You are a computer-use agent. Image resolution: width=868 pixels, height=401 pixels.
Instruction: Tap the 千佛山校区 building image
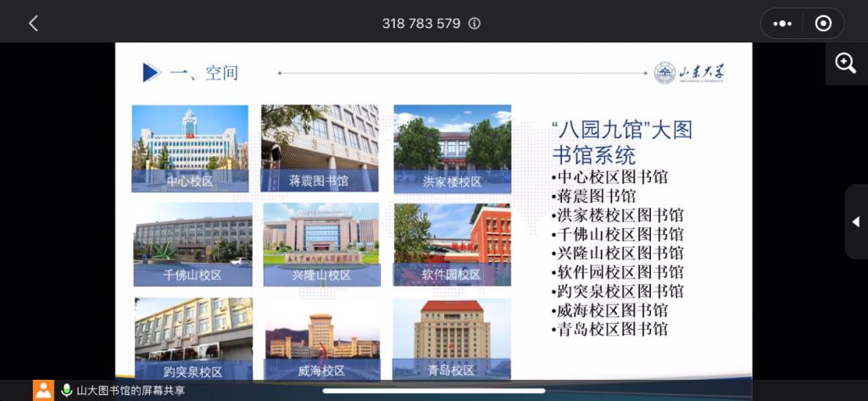192,243
